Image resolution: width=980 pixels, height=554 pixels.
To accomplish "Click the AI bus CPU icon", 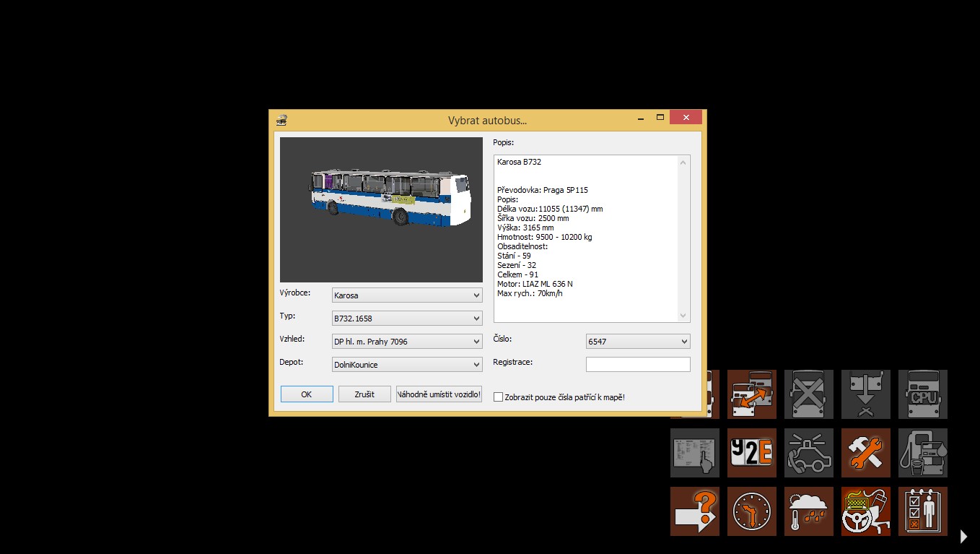I will (x=923, y=394).
